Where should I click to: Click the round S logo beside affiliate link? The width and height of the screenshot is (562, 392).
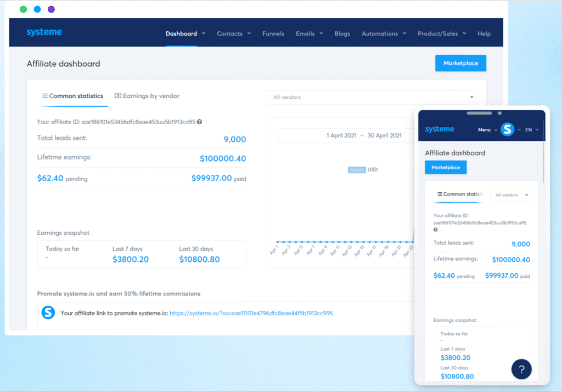click(x=48, y=312)
